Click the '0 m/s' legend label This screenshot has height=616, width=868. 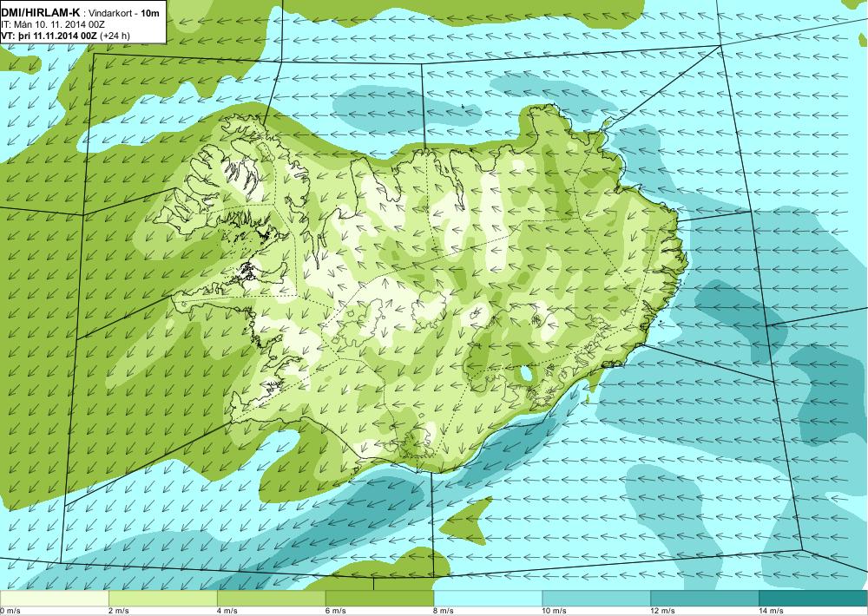10,611
